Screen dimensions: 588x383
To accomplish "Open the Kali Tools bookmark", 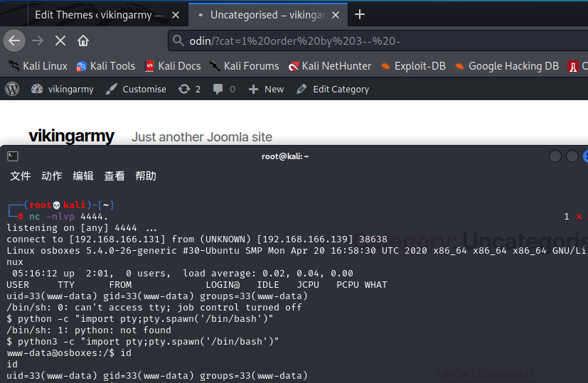I will coord(106,66).
